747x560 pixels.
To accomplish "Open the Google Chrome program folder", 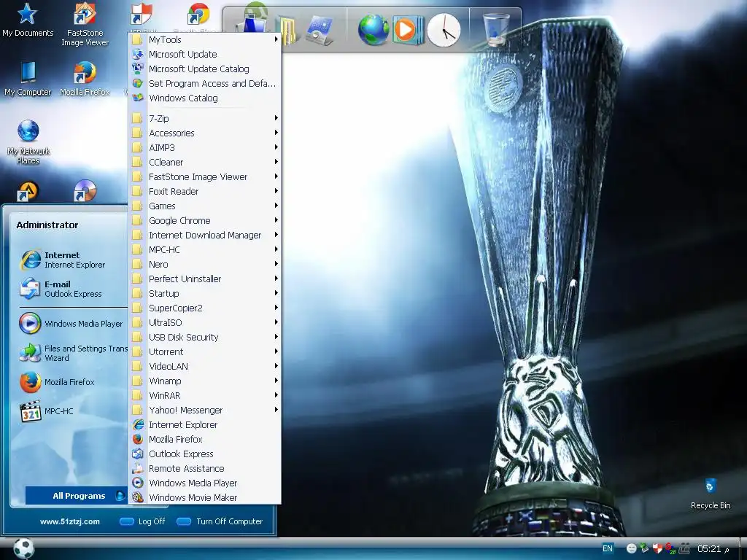I will 205,220.
